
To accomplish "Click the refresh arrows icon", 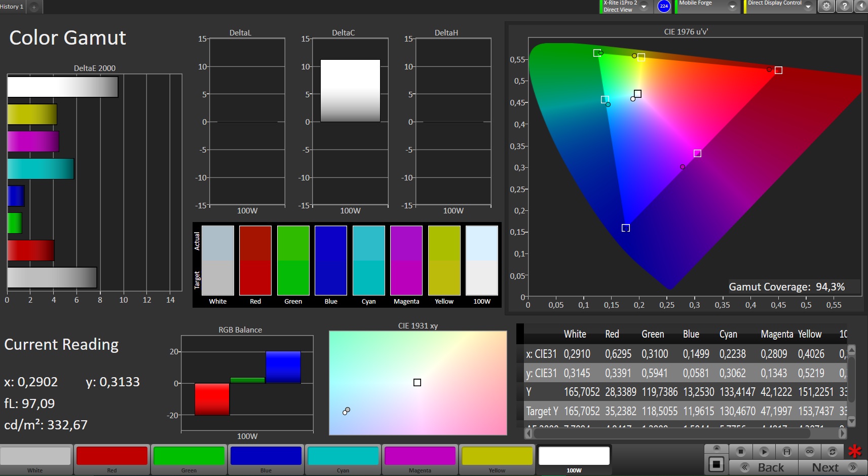I will pyautogui.click(x=832, y=451).
